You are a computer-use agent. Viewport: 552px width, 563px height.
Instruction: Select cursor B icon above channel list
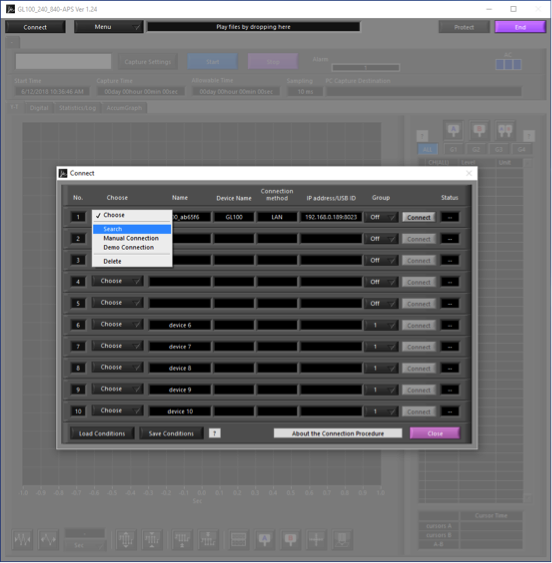tap(479, 130)
